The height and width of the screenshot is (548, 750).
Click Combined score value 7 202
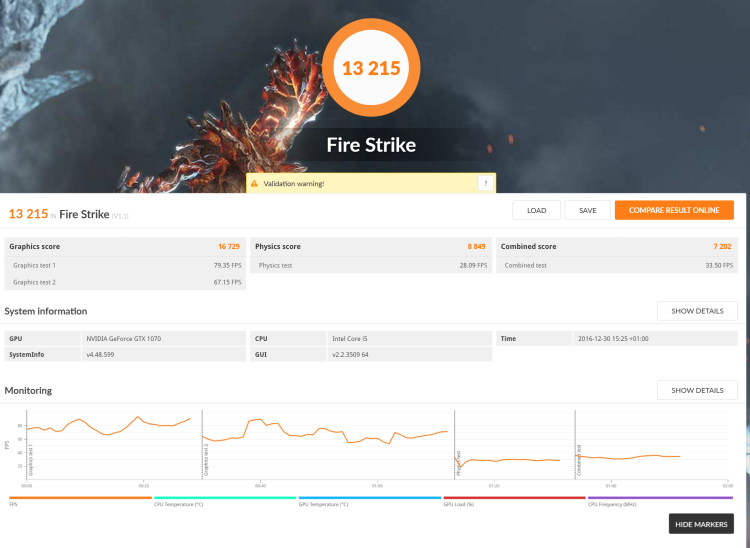[x=722, y=246]
